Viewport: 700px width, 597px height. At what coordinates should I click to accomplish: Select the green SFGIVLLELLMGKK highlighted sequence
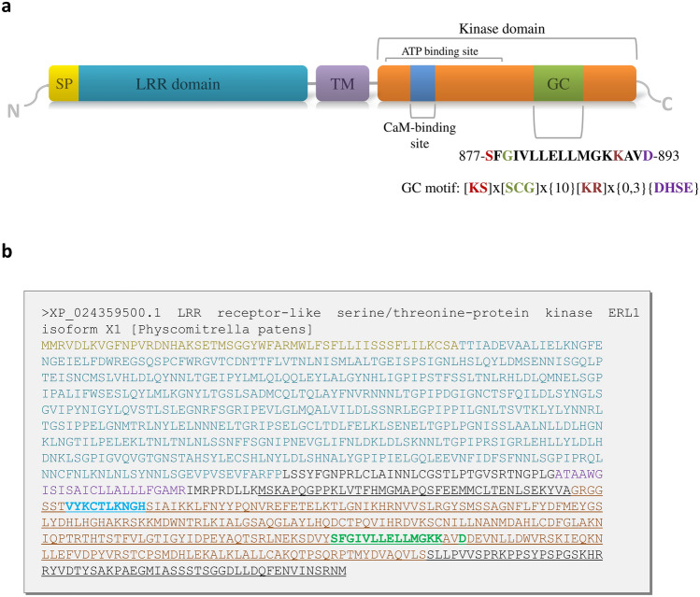pyautogui.click(x=387, y=538)
